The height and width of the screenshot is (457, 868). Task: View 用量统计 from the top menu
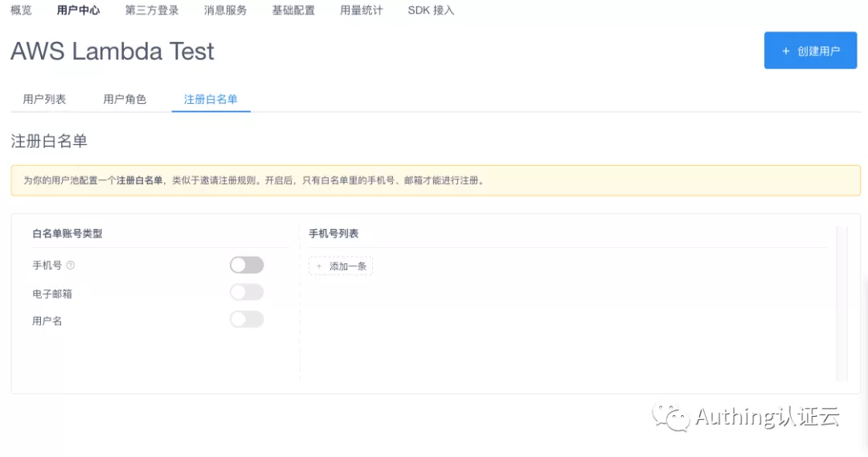(362, 10)
